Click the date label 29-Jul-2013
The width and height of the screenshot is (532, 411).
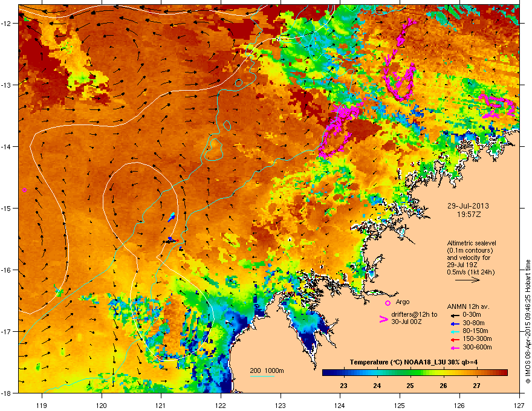pos(468,206)
